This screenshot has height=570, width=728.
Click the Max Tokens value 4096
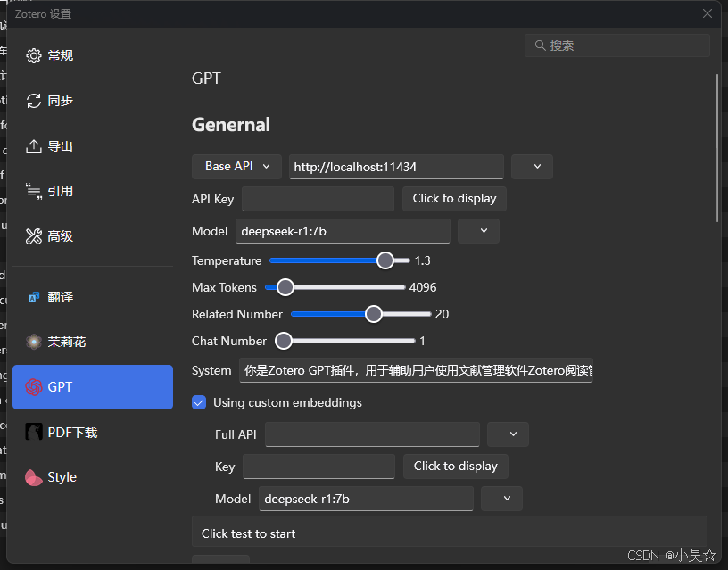coord(423,287)
